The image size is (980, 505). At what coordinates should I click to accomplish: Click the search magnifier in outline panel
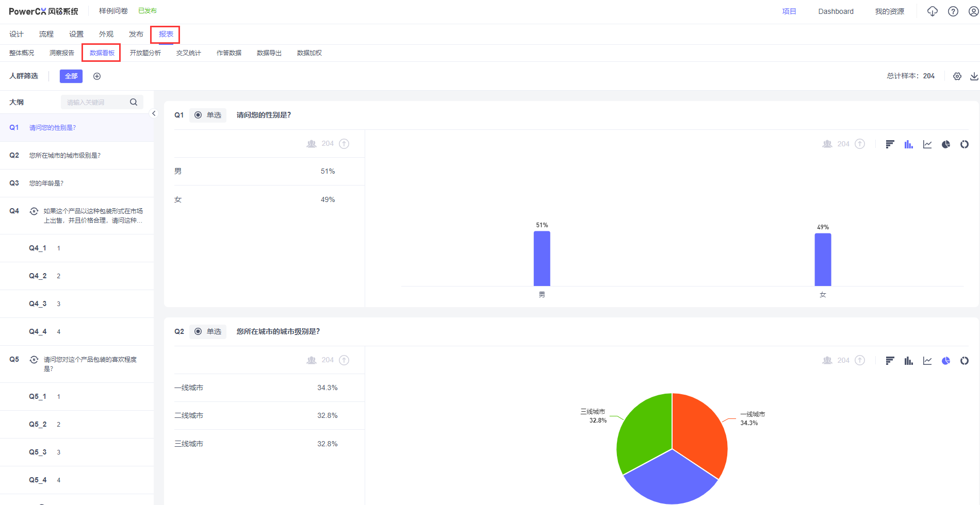click(134, 102)
